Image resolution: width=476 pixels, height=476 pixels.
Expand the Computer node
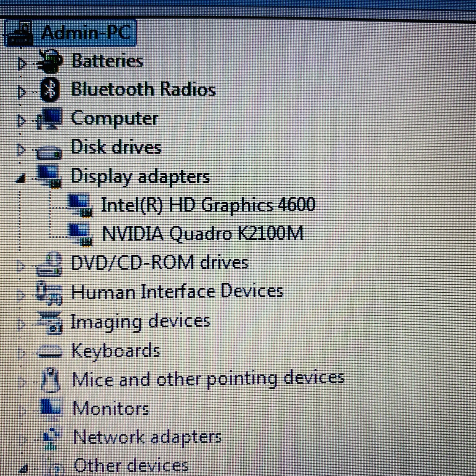coord(21,121)
